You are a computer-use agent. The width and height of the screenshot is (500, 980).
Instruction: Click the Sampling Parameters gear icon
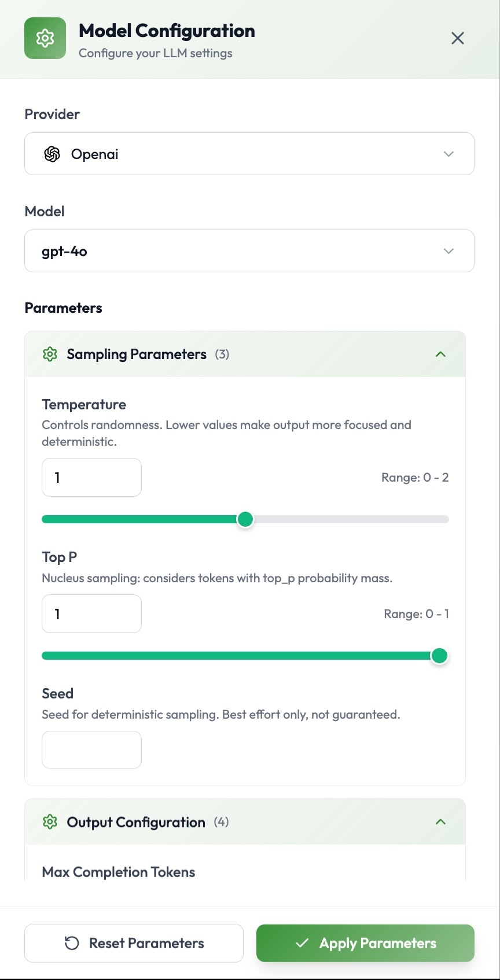50,354
